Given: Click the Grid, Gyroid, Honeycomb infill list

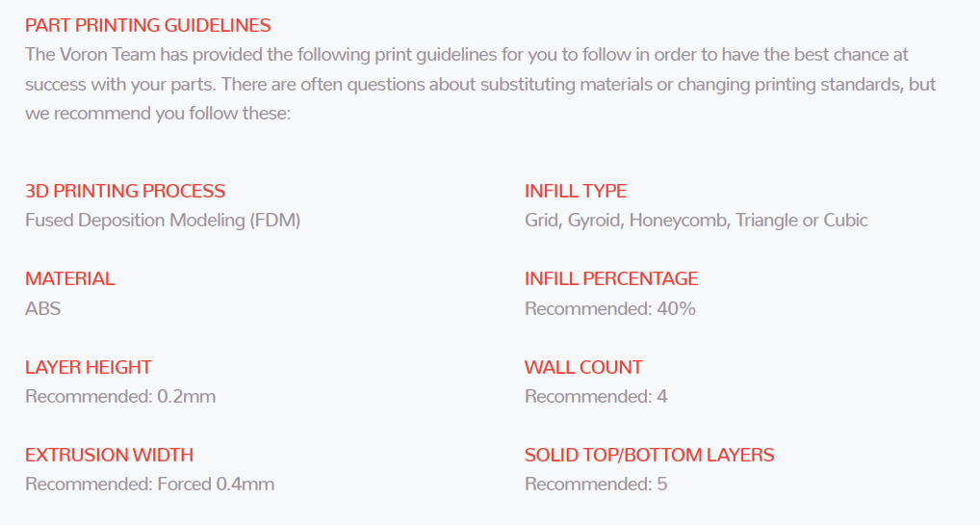Looking at the screenshot, I should tap(696, 221).
